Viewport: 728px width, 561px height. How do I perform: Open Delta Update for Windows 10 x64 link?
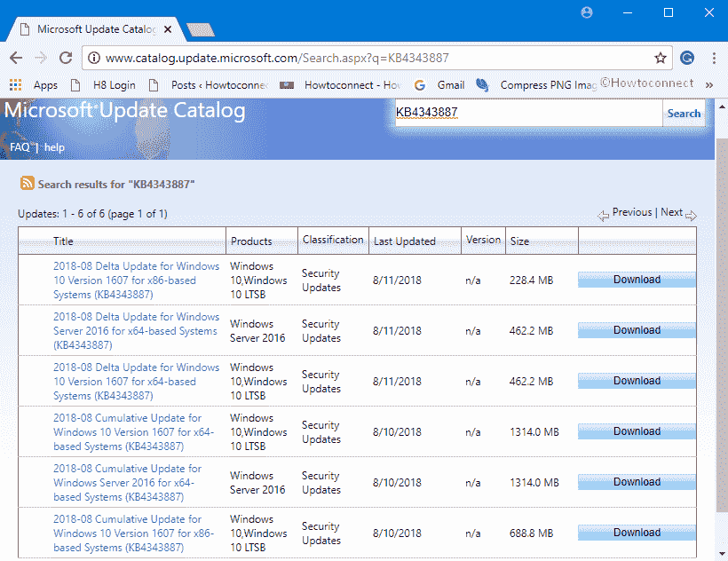(x=136, y=382)
